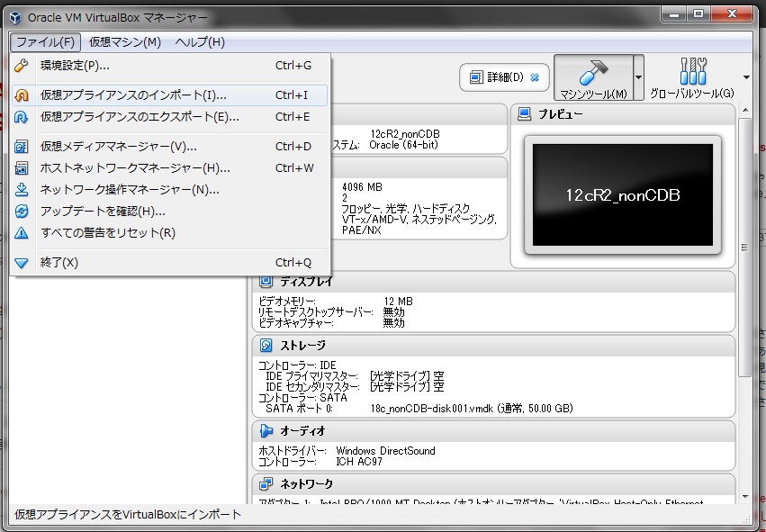Click the host network manager icon
The height and width of the screenshot is (532, 766).
[x=21, y=168]
